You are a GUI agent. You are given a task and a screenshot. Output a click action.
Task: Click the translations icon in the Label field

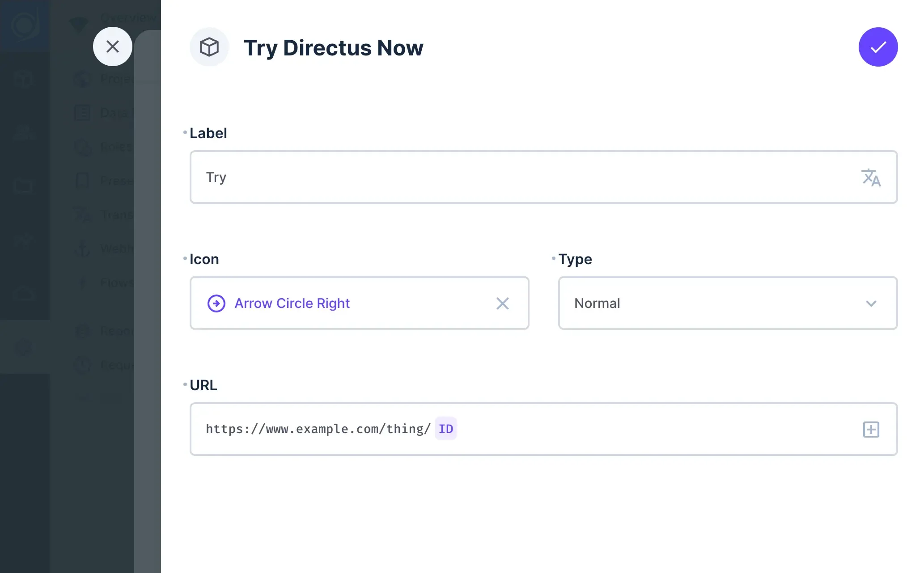(871, 177)
